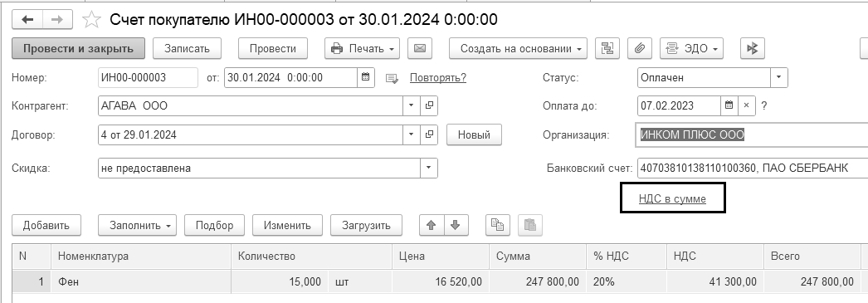Copy rows to clipboard icon
This screenshot has height=303, width=868.
498,225
